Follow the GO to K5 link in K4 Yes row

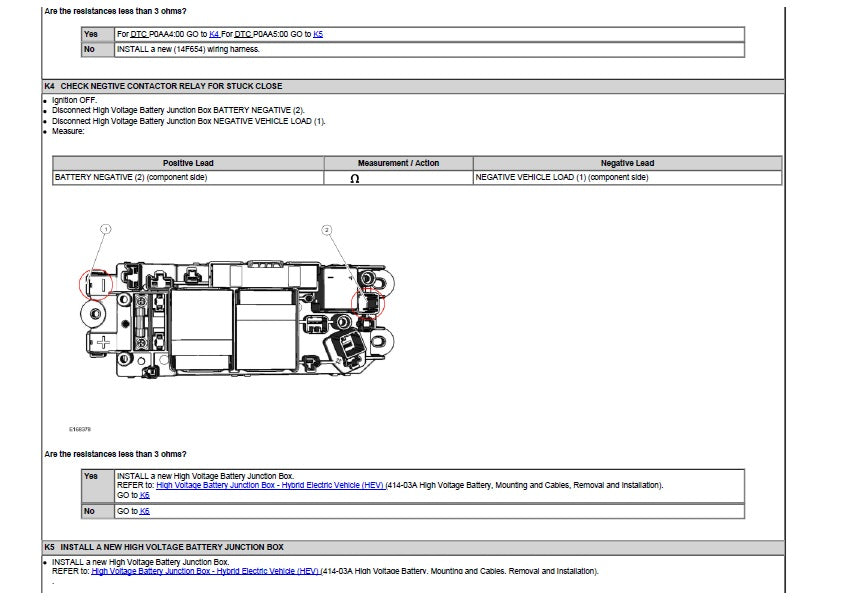click(x=144, y=495)
